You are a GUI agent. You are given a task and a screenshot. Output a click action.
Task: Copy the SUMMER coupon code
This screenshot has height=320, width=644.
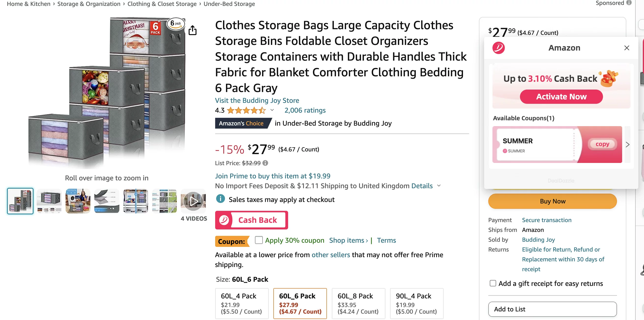click(x=602, y=144)
